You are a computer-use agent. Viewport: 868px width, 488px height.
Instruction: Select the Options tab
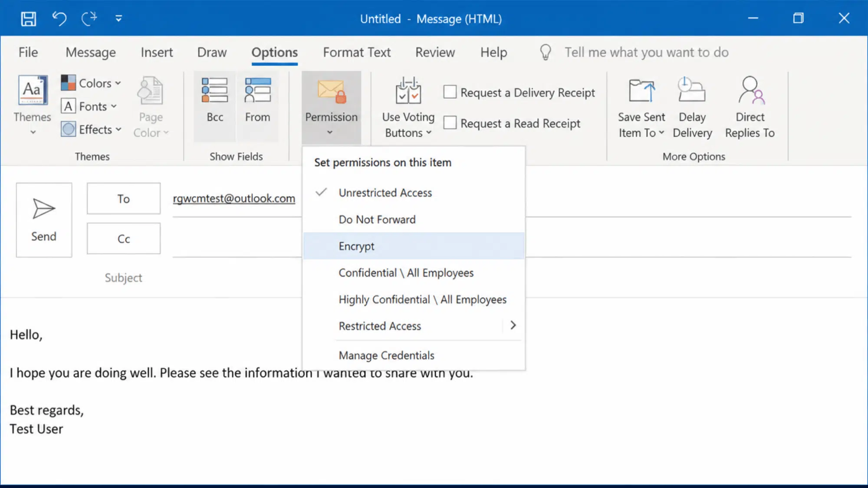(275, 52)
